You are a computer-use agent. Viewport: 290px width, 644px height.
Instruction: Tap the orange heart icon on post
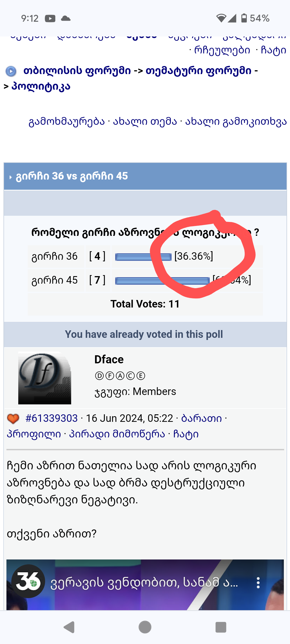tap(13, 419)
